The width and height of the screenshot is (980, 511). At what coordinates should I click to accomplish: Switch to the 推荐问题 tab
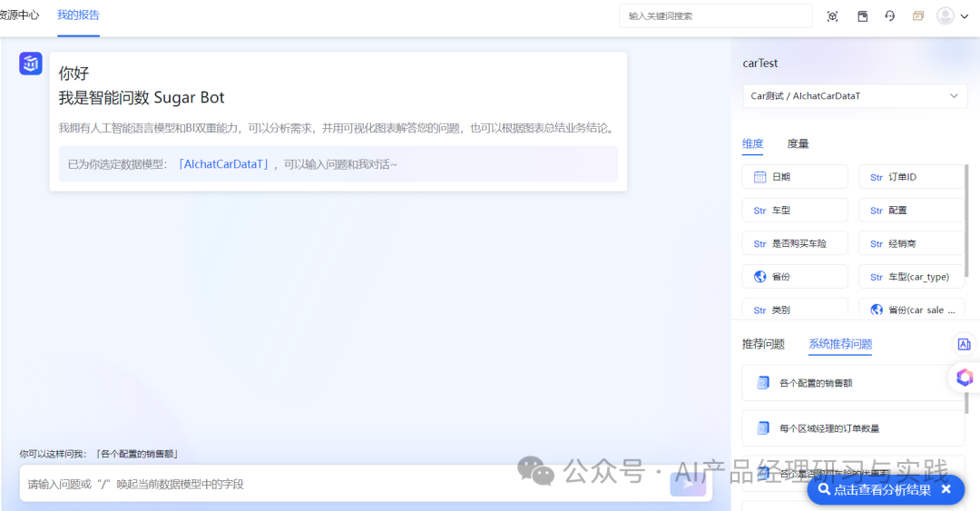point(763,344)
